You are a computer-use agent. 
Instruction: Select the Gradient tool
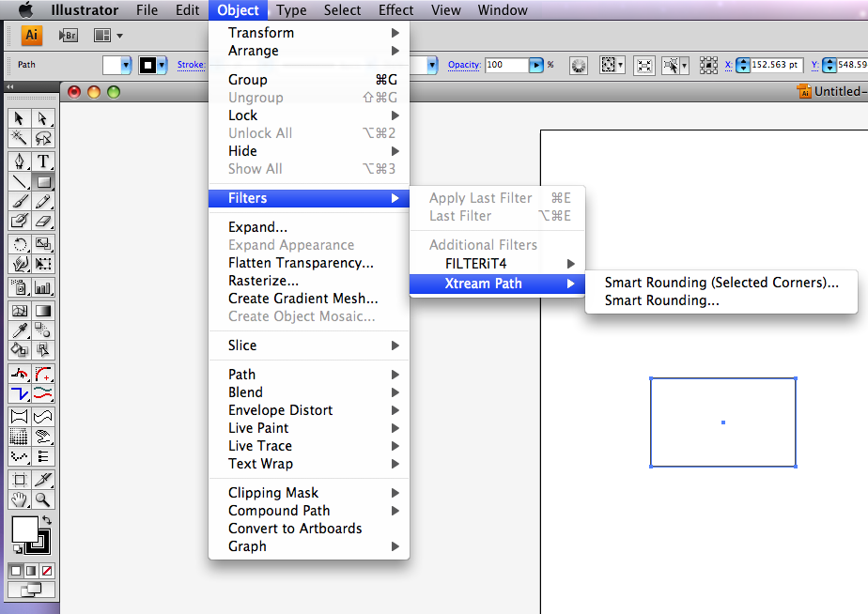pos(42,311)
